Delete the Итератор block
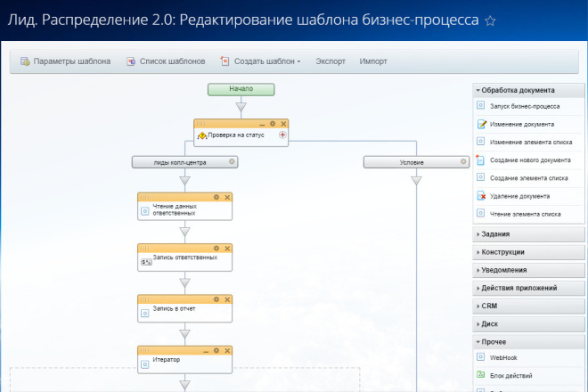588x392 pixels. (x=227, y=351)
